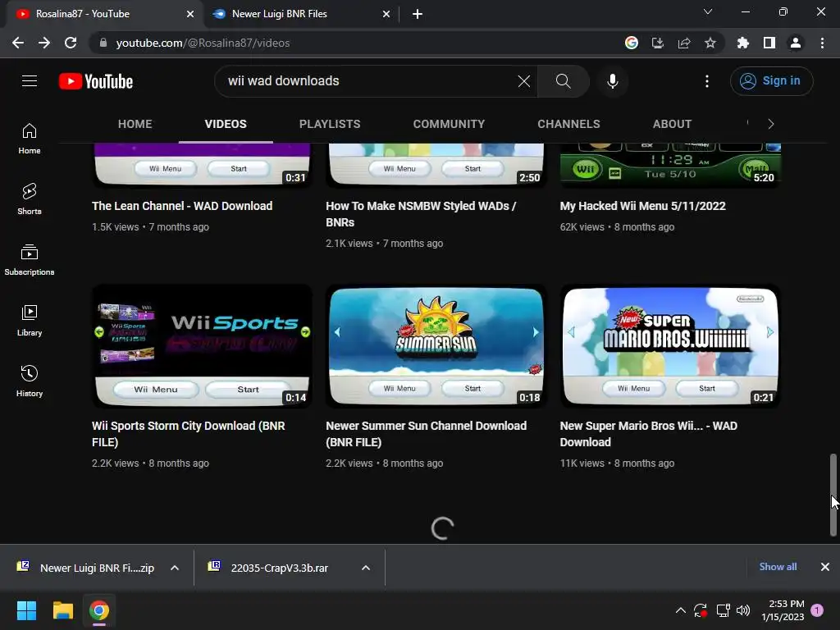Close the Rosalina87 - YouTube tab
This screenshot has width=840, height=630.
[190, 15]
